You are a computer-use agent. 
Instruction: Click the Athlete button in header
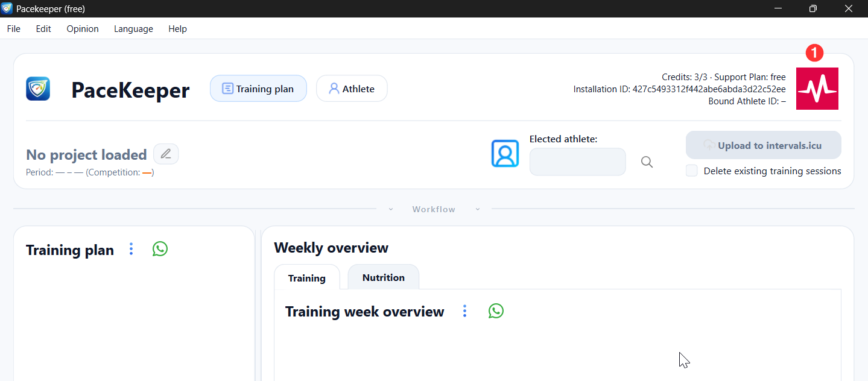[352, 89]
